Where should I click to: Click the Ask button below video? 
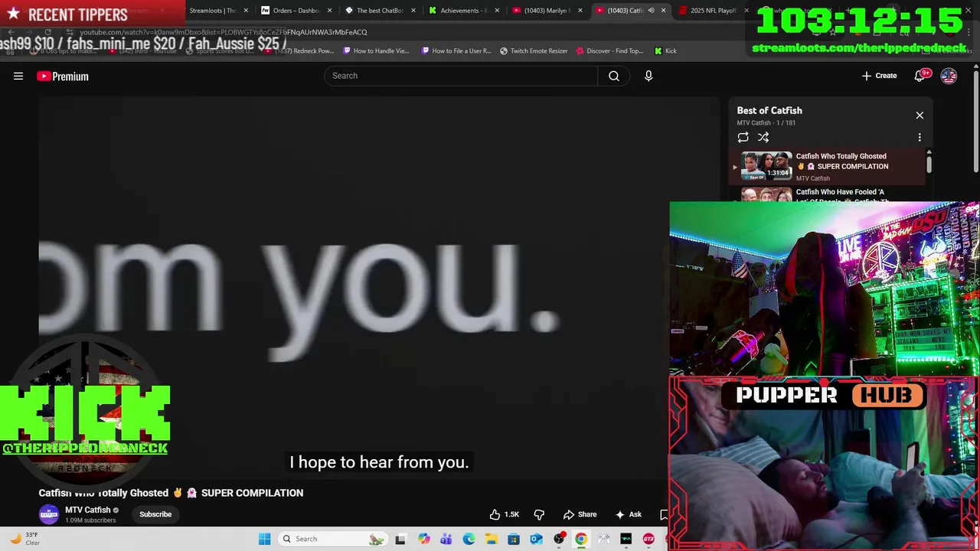click(x=628, y=514)
